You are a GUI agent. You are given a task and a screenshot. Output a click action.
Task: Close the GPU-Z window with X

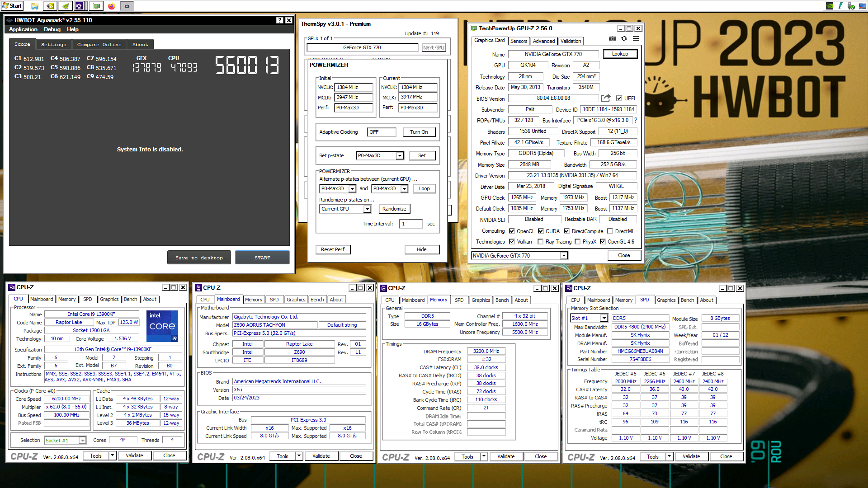pos(638,28)
